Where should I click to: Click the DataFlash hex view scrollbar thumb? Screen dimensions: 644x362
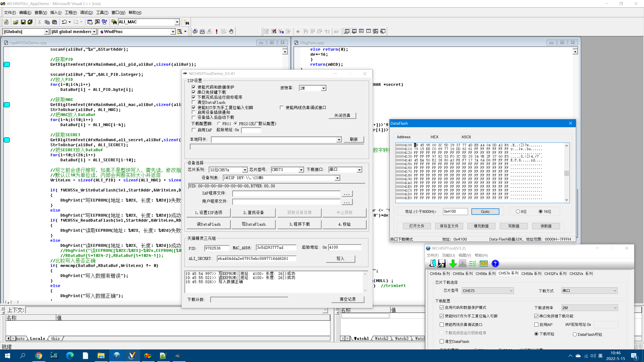click(567, 173)
